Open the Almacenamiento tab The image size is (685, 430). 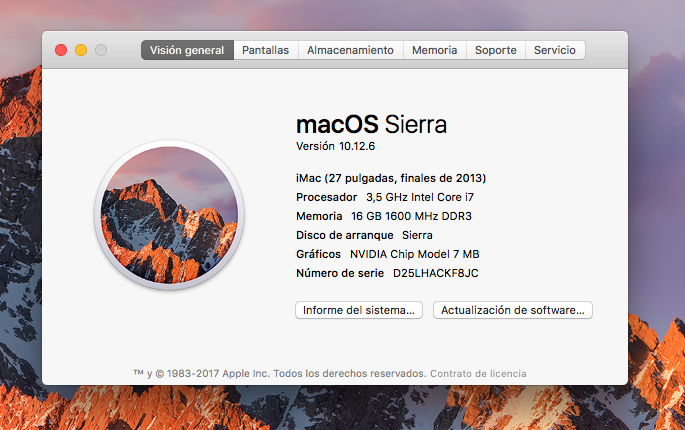(350, 50)
